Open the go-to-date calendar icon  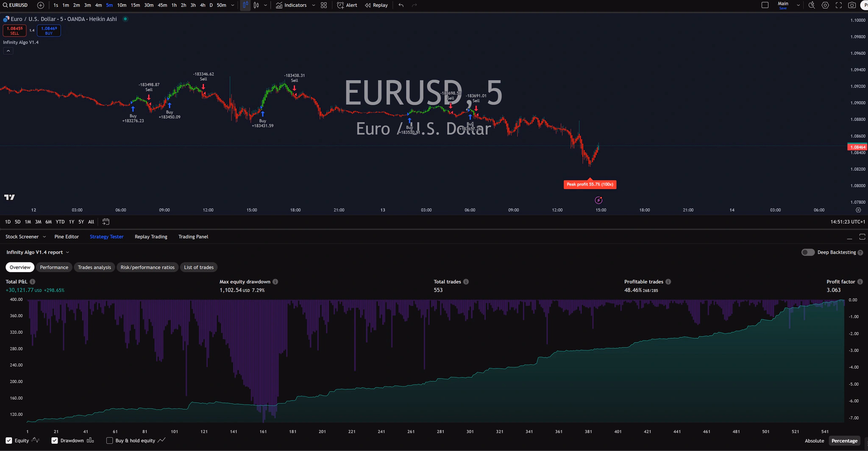(106, 222)
